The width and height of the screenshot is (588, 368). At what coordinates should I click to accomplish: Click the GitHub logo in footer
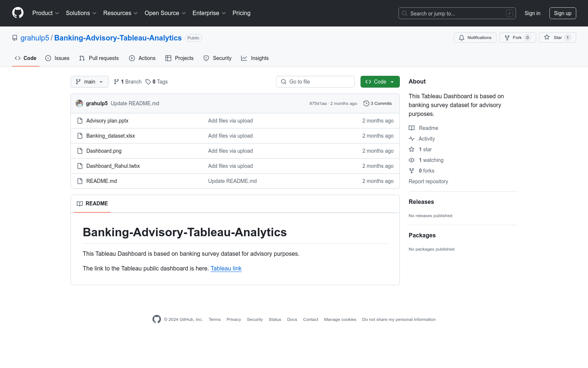157,319
